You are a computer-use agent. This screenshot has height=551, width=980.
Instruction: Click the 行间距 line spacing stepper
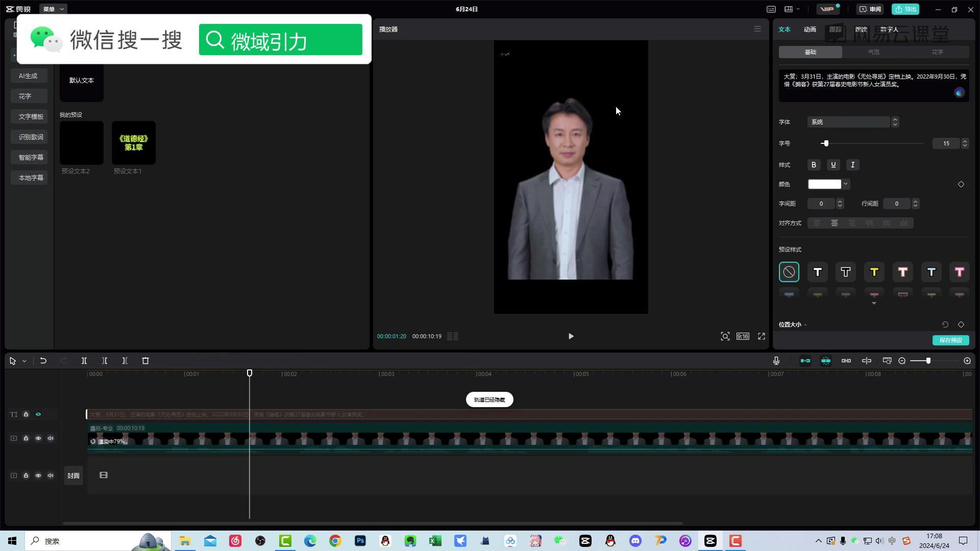tap(916, 204)
